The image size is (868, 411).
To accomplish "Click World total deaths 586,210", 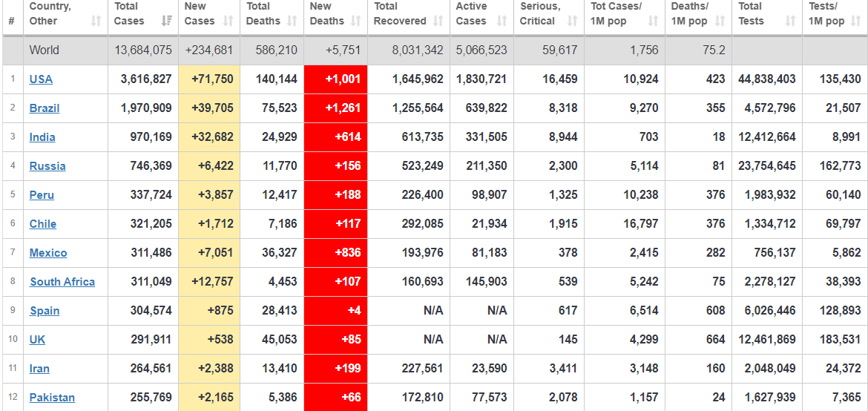I will pos(277,50).
